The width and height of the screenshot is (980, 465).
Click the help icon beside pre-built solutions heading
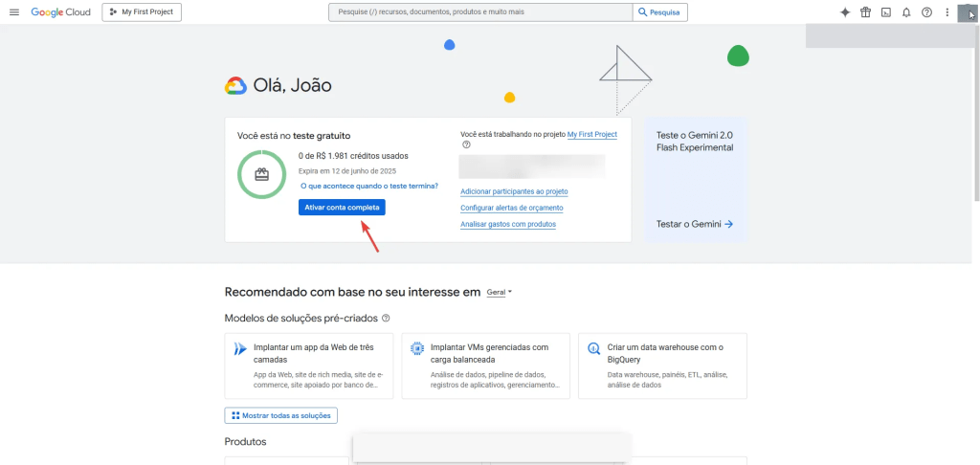[386, 318]
